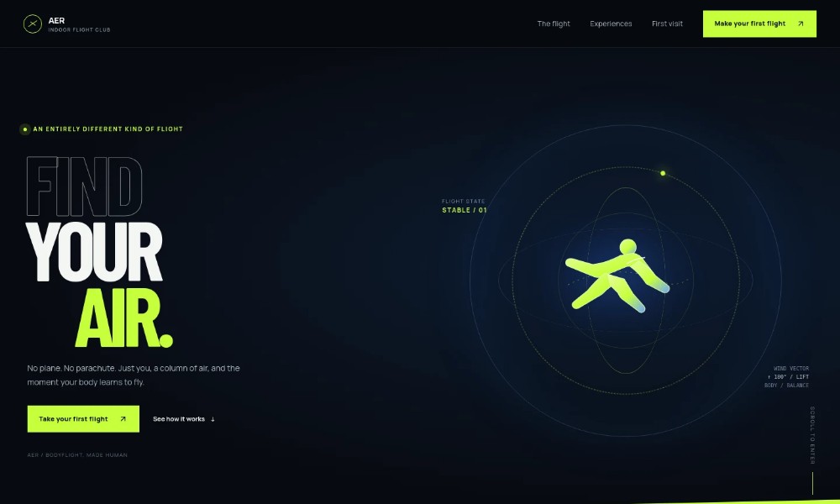Screen dimensions: 840x504
Task: Select the 'STABLE / 01' flight state text
Action: click(464, 210)
